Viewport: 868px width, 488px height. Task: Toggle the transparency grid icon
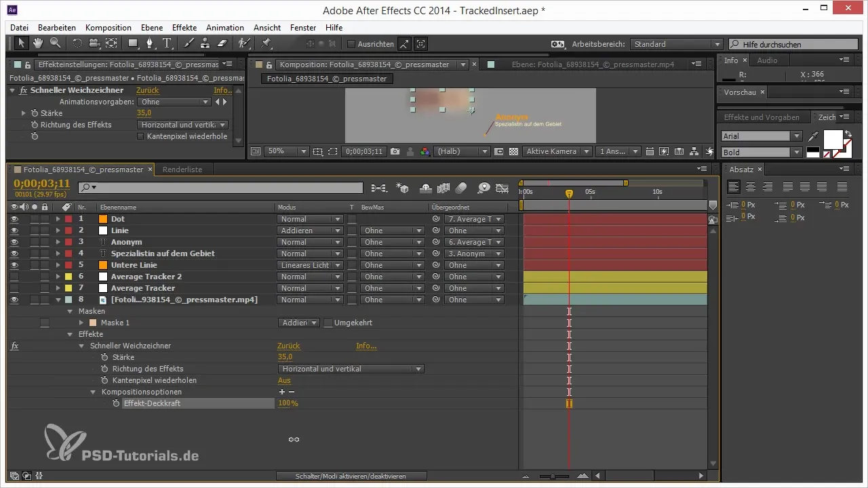coord(514,151)
